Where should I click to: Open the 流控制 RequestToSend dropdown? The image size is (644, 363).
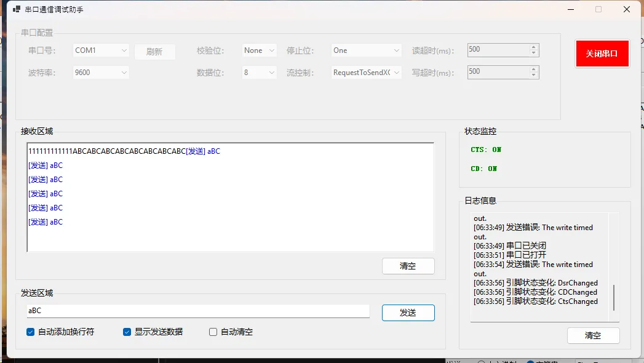click(x=367, y=73)
